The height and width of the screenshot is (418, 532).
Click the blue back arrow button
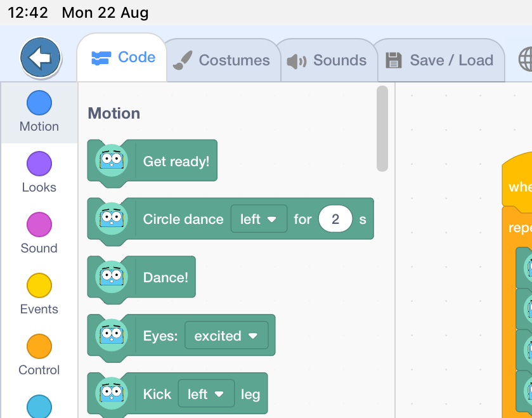(x=41, y=58)
